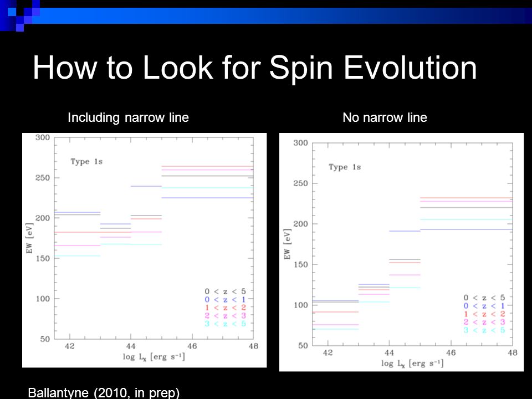The height and width of the screenshot is (399, 532).
Task: Click "EW [eV]" axis label in No narrow line chart
Action: (x=288, y=244)
